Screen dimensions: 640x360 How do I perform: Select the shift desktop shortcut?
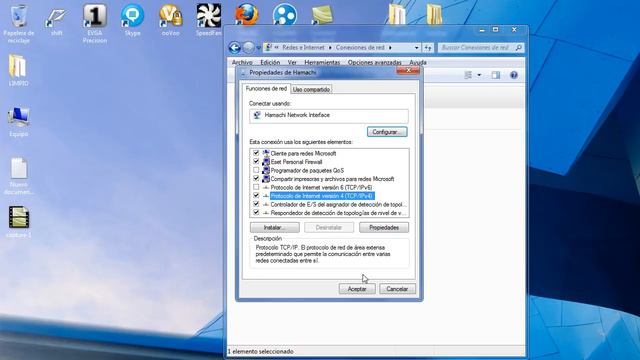click(x=56, y=21)
